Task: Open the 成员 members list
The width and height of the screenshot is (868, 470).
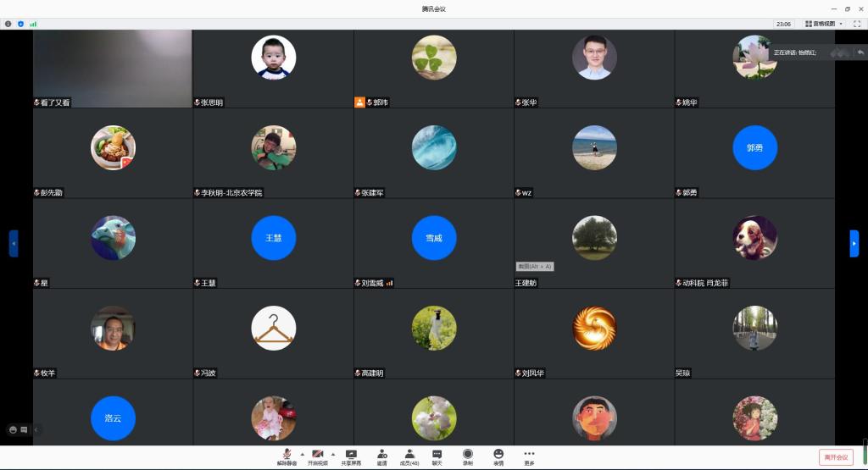Action: [409, 456]
